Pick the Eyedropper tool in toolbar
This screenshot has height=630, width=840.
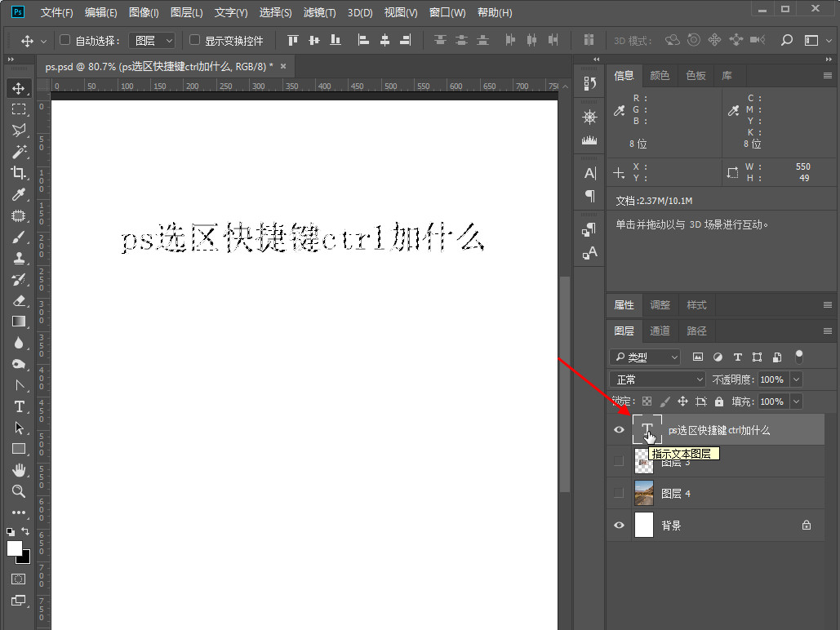pyautogui.click(x=19, y=194)
